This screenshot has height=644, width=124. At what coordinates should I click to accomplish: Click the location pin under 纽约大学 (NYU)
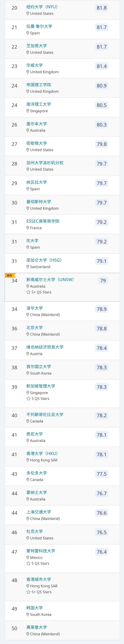click(28, 13)
